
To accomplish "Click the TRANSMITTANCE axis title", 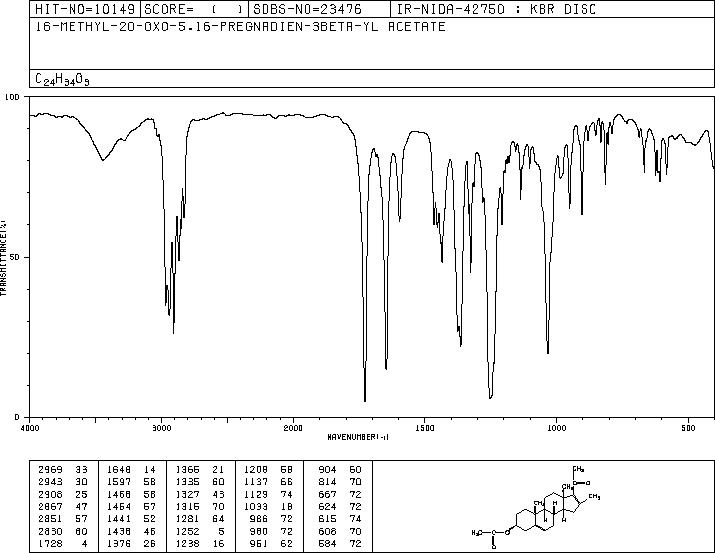I will point(3,258).
